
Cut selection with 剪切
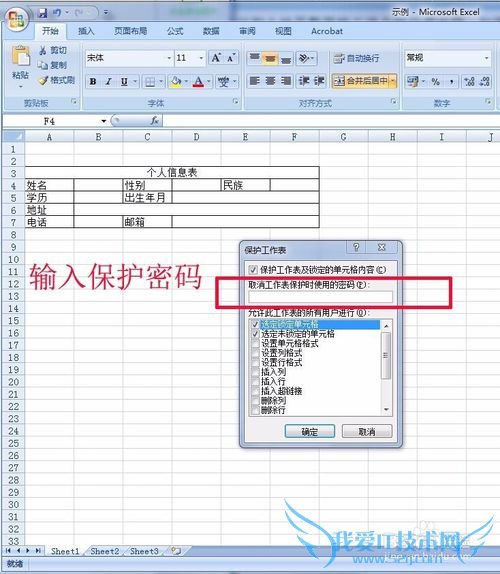coord(53,50)
